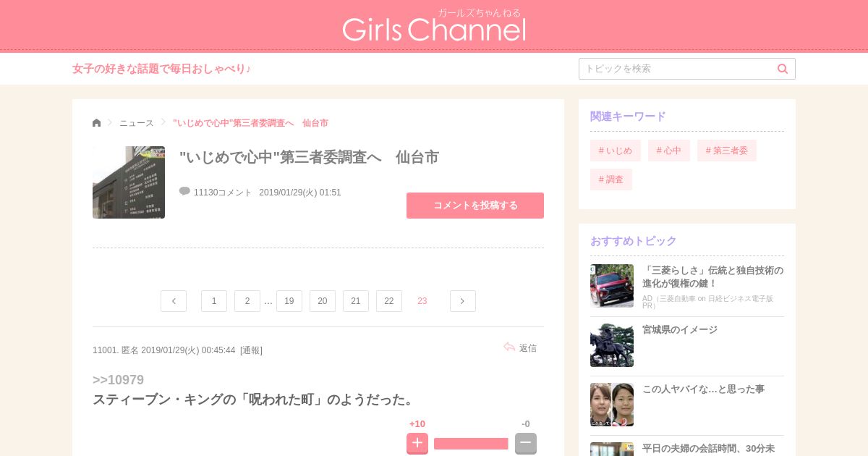Click コメントを投稿する button
868x456 pixels.
coord(475,206)
